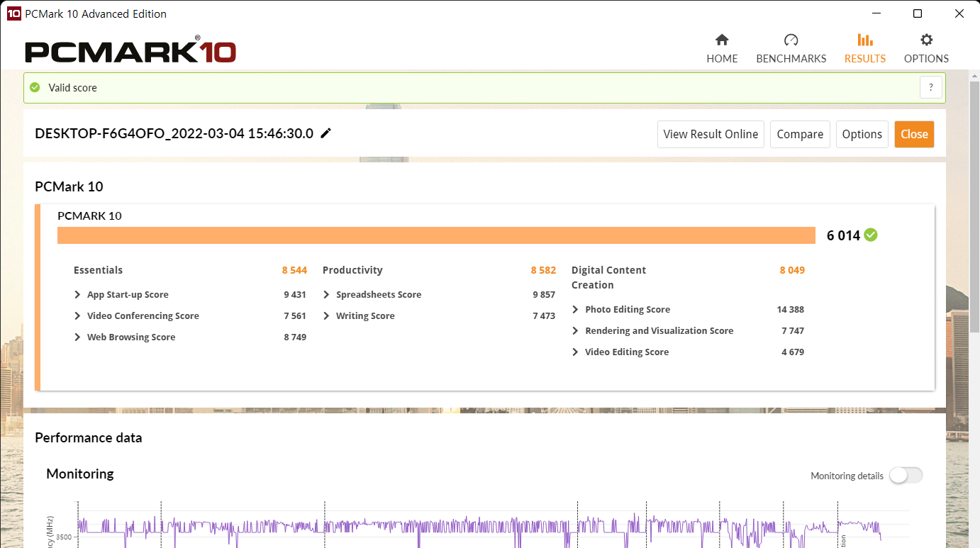Image resolution: width=980 pixels, height=548 pixels.
Task: Click the Essentials score 8 544
Action: click(x=294, y=270)
